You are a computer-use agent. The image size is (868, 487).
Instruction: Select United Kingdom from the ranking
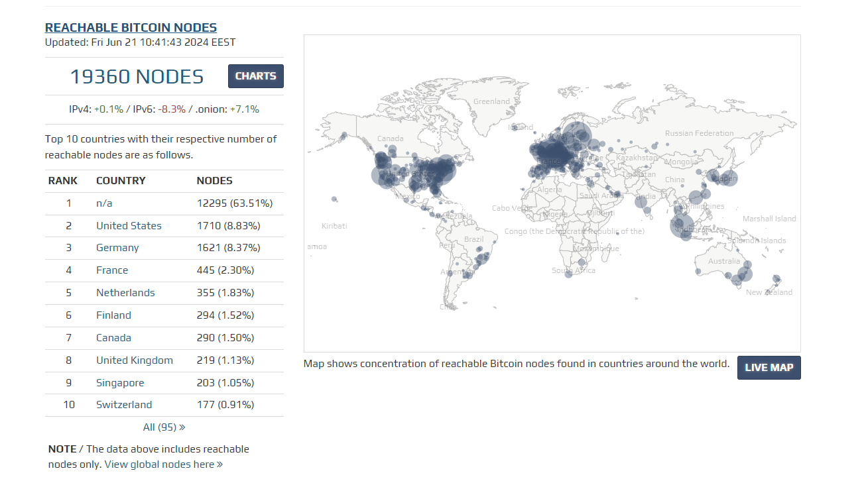(x=135, y=360)
